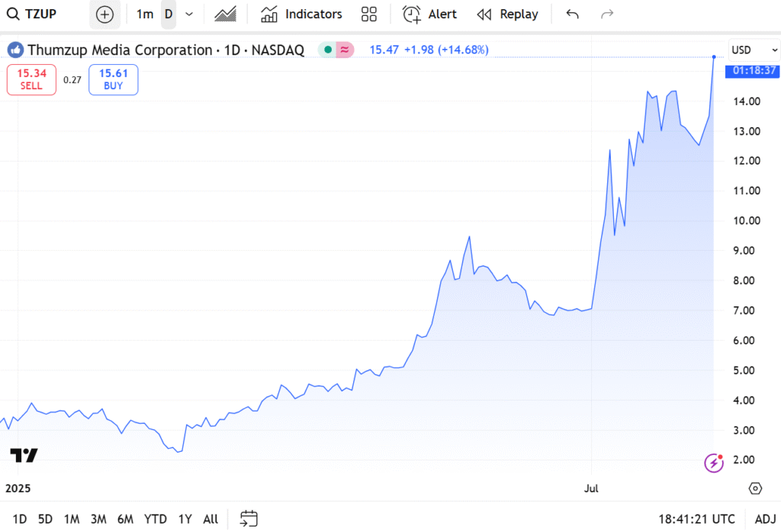Screen dimensions: 781x532
Task: Toggle the pink approximate-data indicator
Action: [346, 50]
